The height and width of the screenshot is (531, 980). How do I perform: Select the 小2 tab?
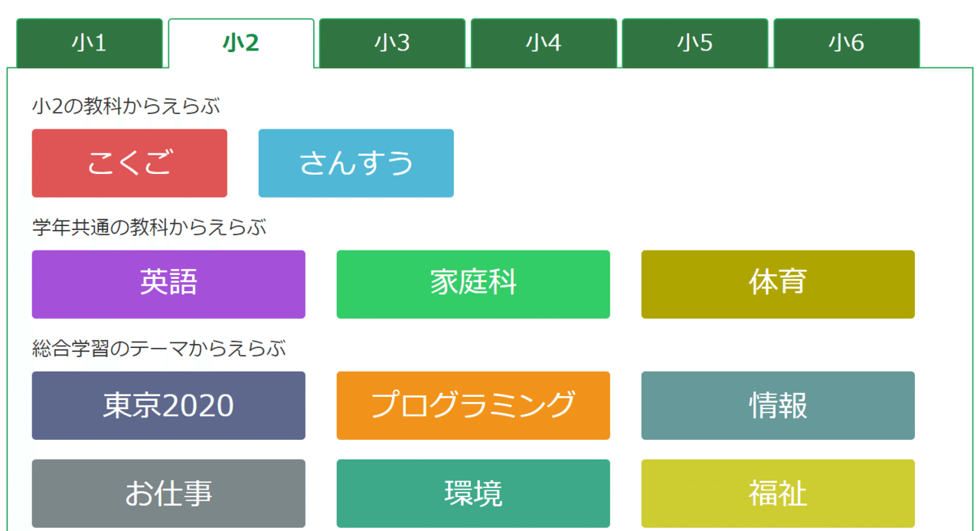pyautogui.click(x=240, y=43)
